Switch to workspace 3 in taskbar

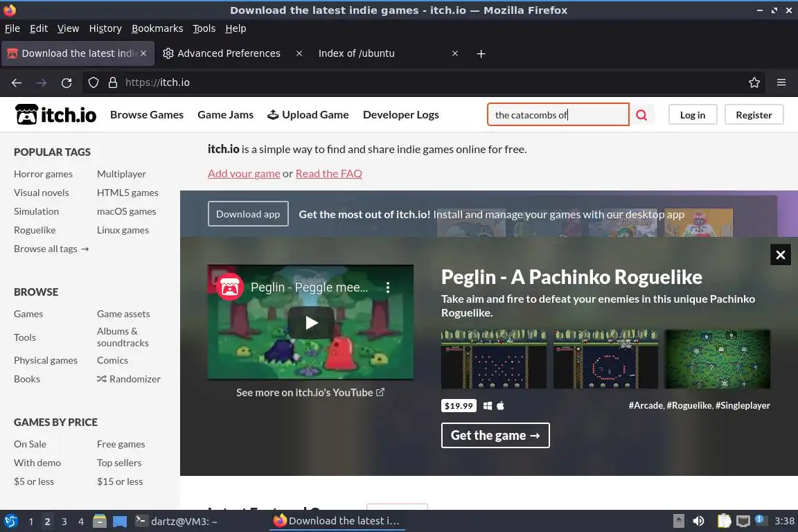(64, 522)
